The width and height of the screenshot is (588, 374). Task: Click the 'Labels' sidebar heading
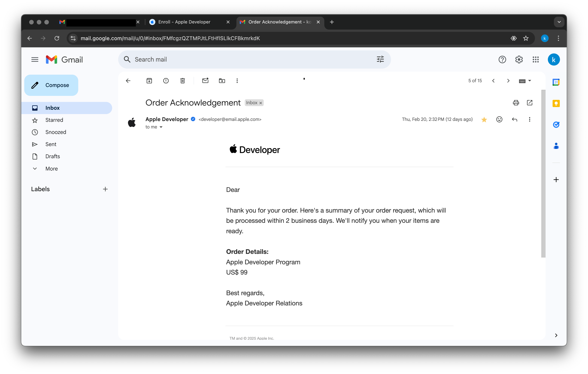click(40, 189)
